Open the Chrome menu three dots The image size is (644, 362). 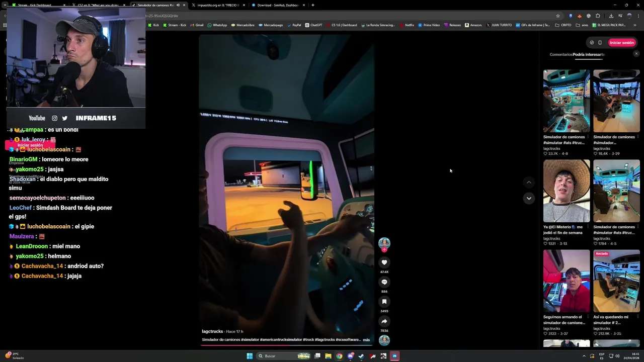click(637, 16)
